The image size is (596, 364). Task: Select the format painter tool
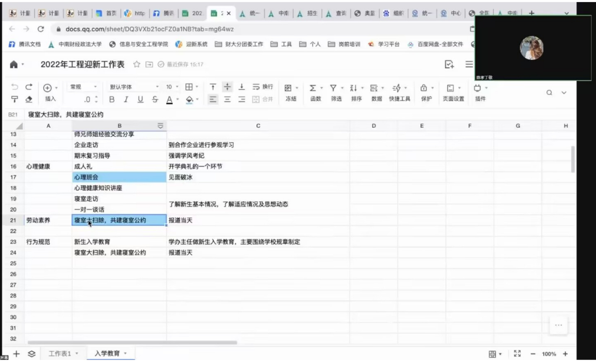pyautogui.click(x=15, y=99)
